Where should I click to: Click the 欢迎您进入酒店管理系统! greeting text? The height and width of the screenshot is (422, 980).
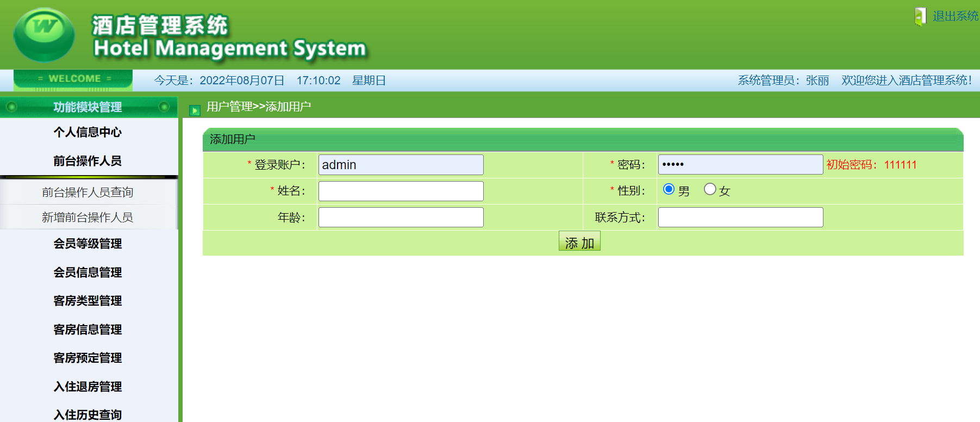(907, 80)
